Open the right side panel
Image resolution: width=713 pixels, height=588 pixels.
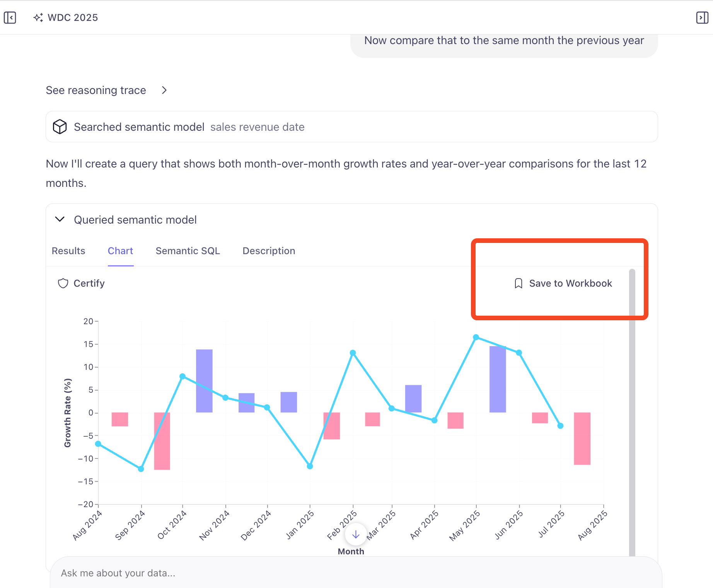click(702, 17)
